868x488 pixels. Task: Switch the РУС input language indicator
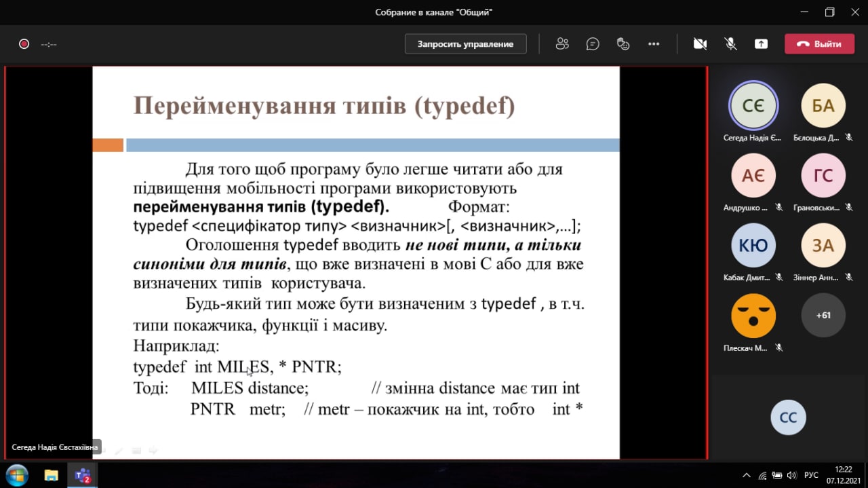coord(811,475)
